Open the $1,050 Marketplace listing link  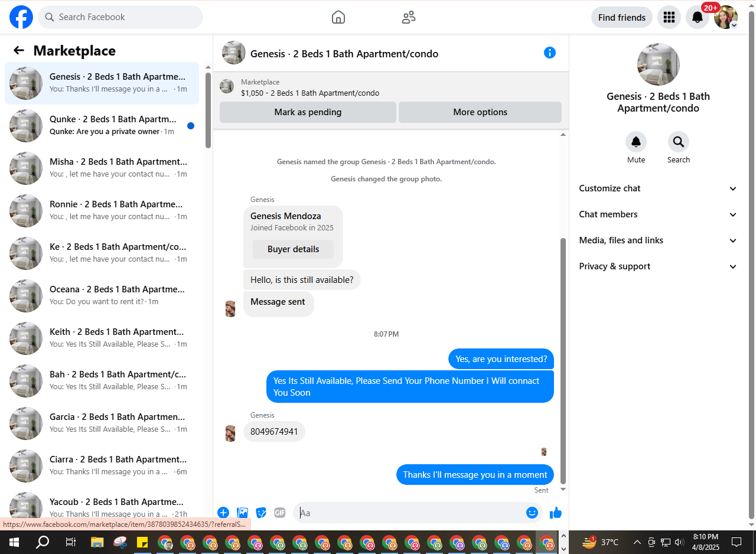tap(310, 93)
